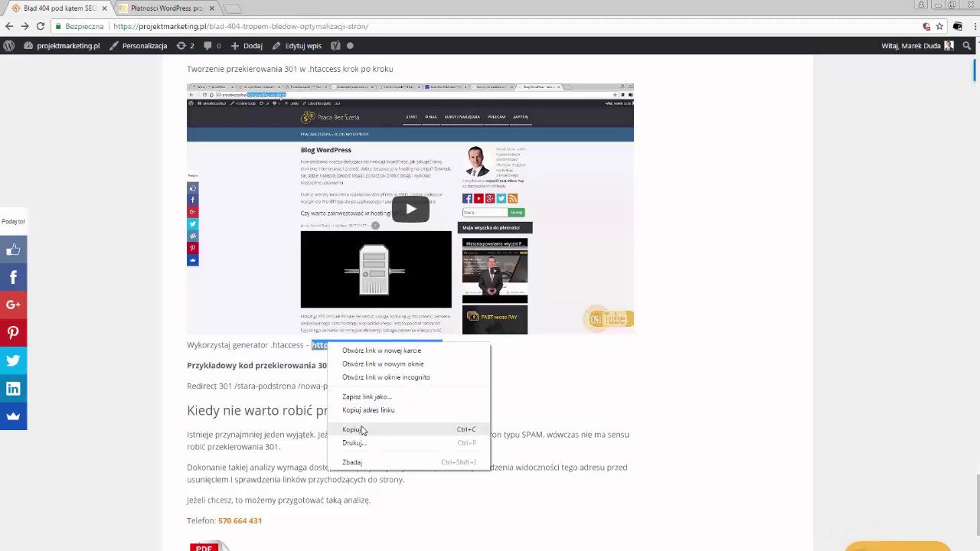The image size is (980, 551).
Task: Click into the address bar URL
Action: [x=241, y=26]
